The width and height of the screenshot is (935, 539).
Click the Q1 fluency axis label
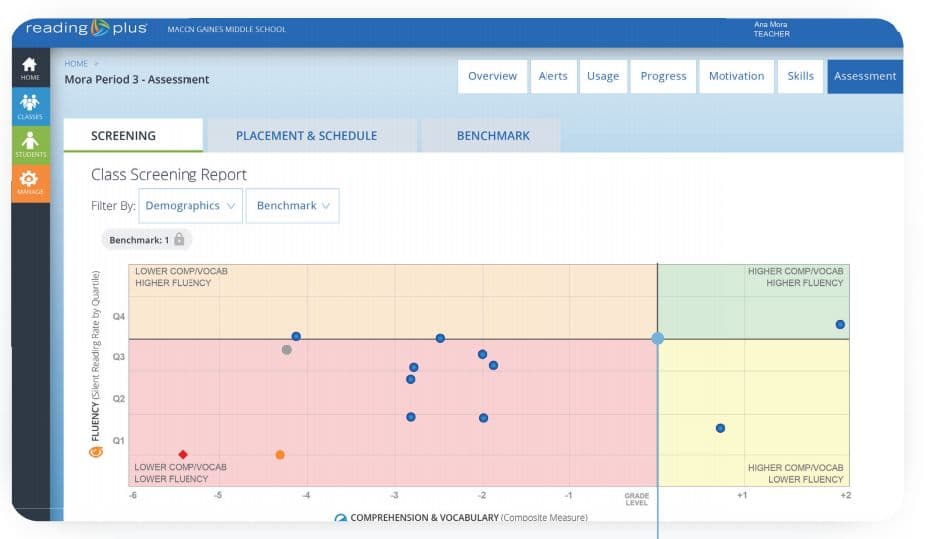[119, 440]
